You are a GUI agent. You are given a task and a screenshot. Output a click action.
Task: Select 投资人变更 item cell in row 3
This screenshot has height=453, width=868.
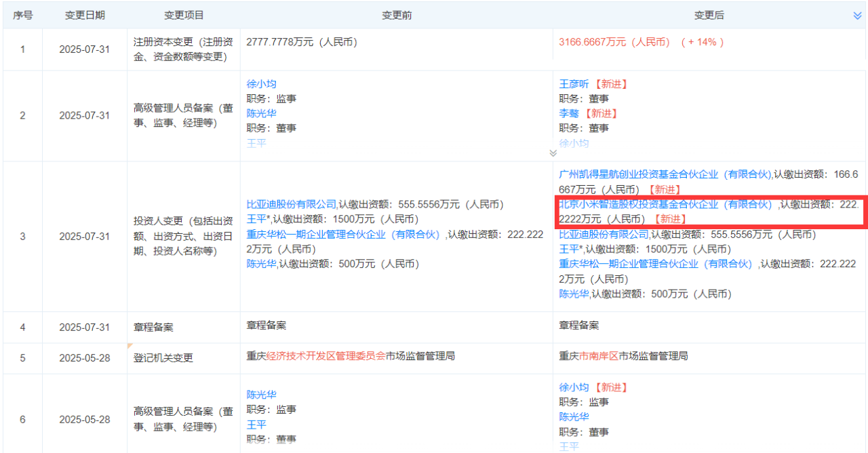point(184,236)
